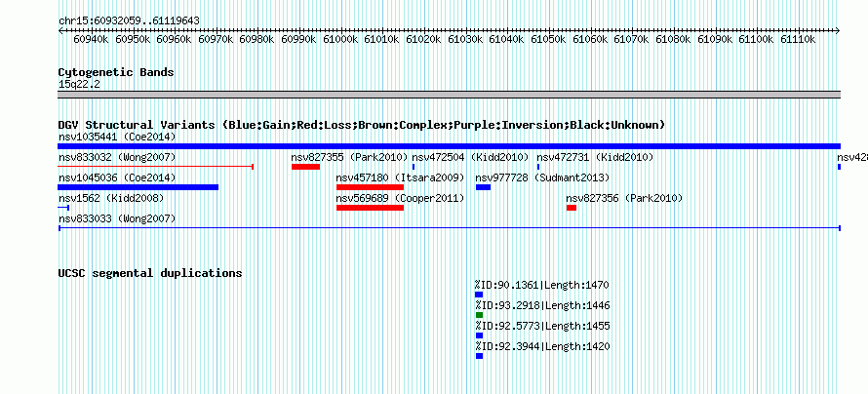Click the nsv833032 (Wong2007) label
Image resolution: width=868 pixels, height=394 pixels.
tap(117, 158)
